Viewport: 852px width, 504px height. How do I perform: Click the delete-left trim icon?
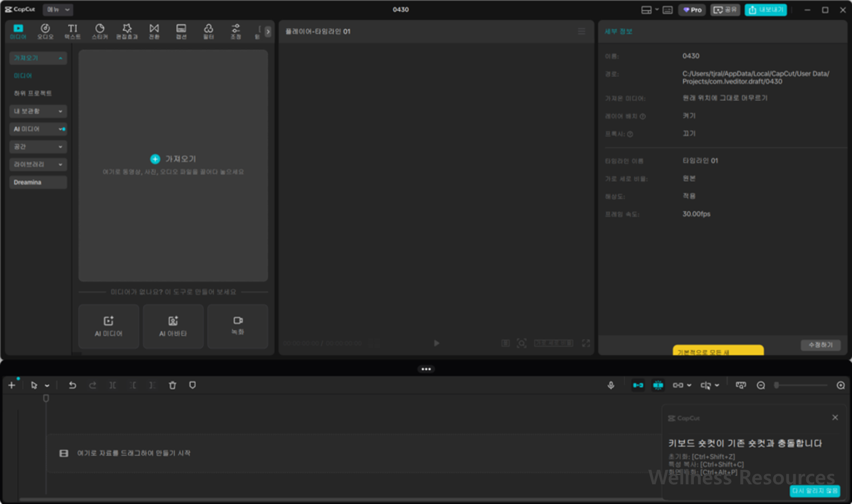pos(133,385)
